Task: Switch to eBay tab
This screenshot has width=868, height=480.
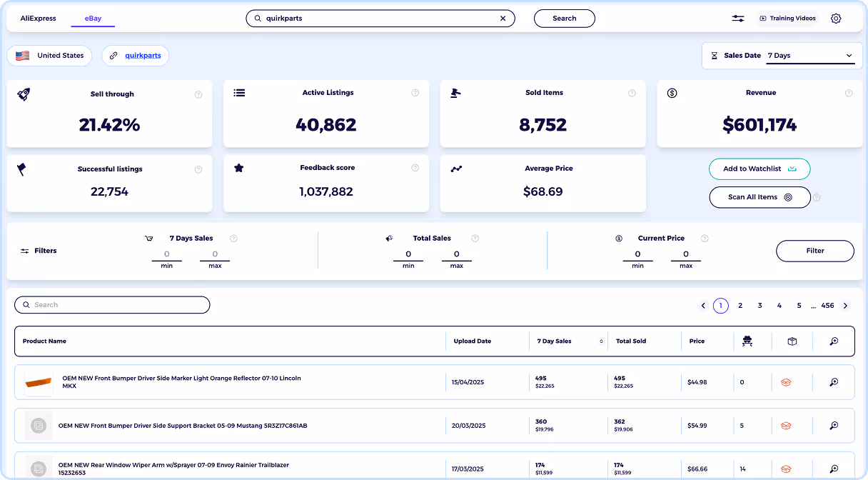Action: pyautogui.click(x=93, y=19)
